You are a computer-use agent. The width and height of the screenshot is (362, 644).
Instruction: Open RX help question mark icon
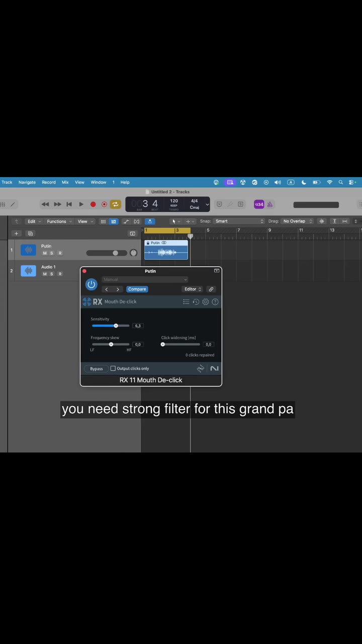215,302
